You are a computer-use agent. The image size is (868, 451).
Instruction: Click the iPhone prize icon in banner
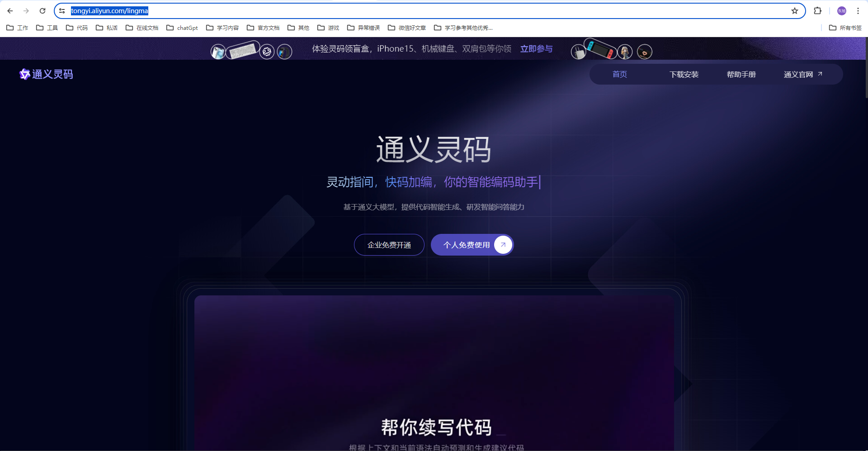click(x=218, y=52)
